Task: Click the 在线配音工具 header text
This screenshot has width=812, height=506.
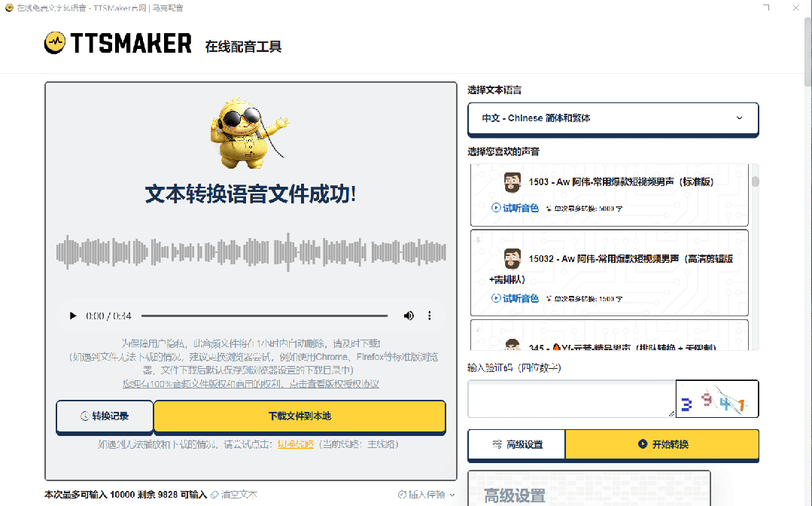Action: click(x=243, y=47)
